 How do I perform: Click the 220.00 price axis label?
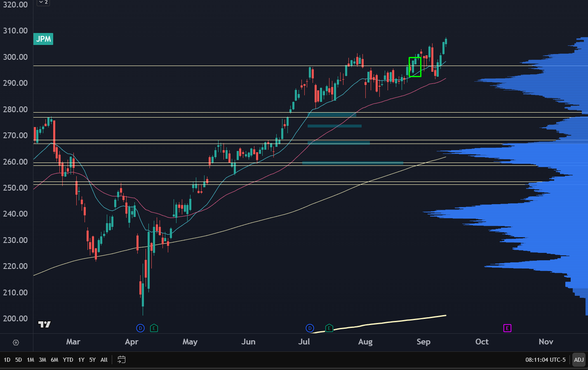tap(15, 266)
